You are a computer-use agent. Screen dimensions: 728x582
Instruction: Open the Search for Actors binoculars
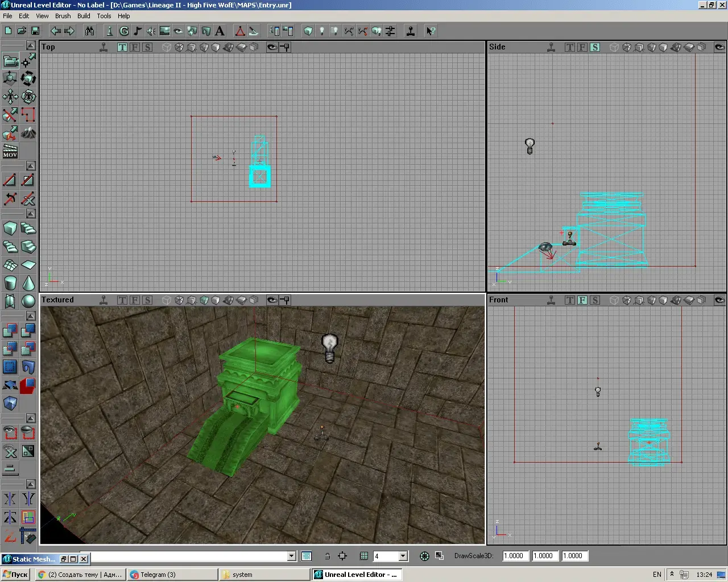click(x=89, y=31)
